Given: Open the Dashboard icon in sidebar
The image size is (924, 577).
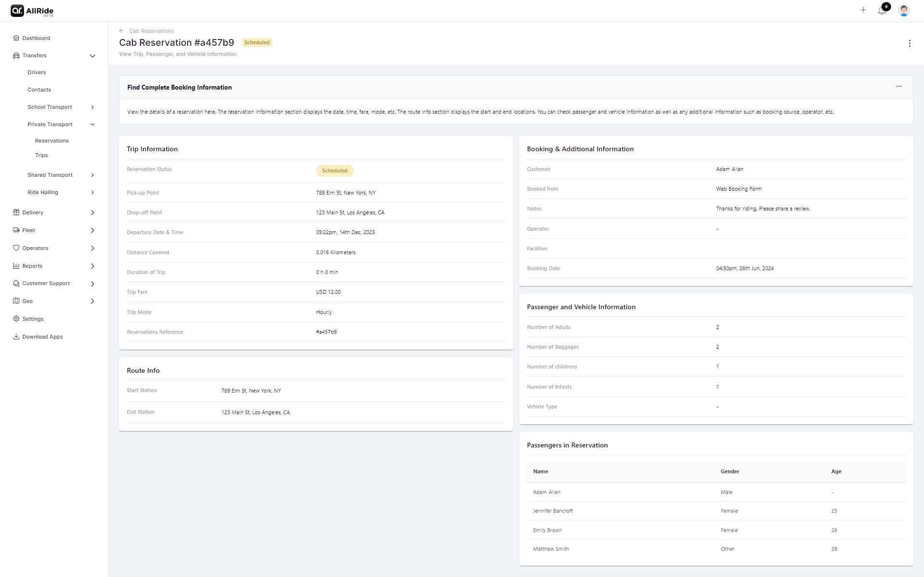Looking at the screenshot, I should coord(17,38).
